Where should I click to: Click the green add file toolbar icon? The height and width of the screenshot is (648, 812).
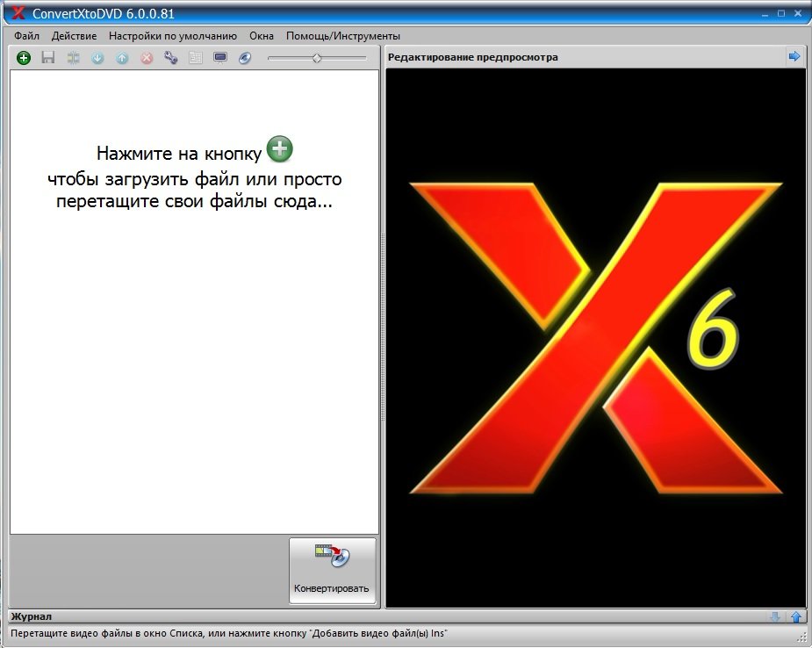[24, 57]
